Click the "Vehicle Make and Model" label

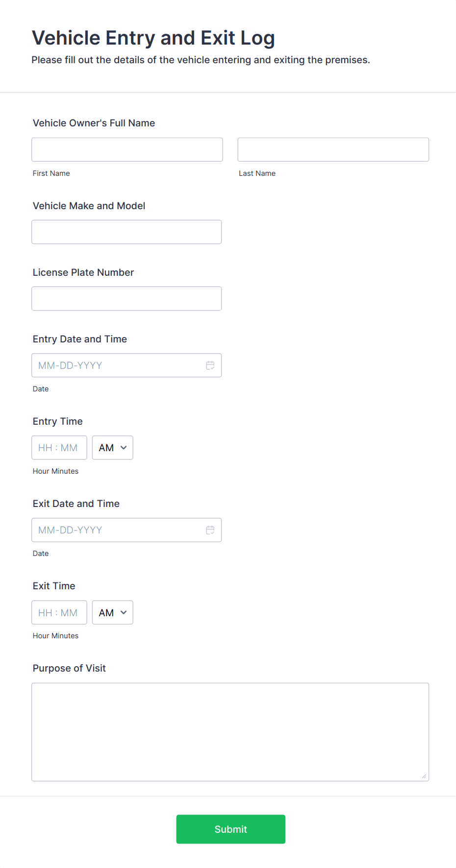coord(89,206)
